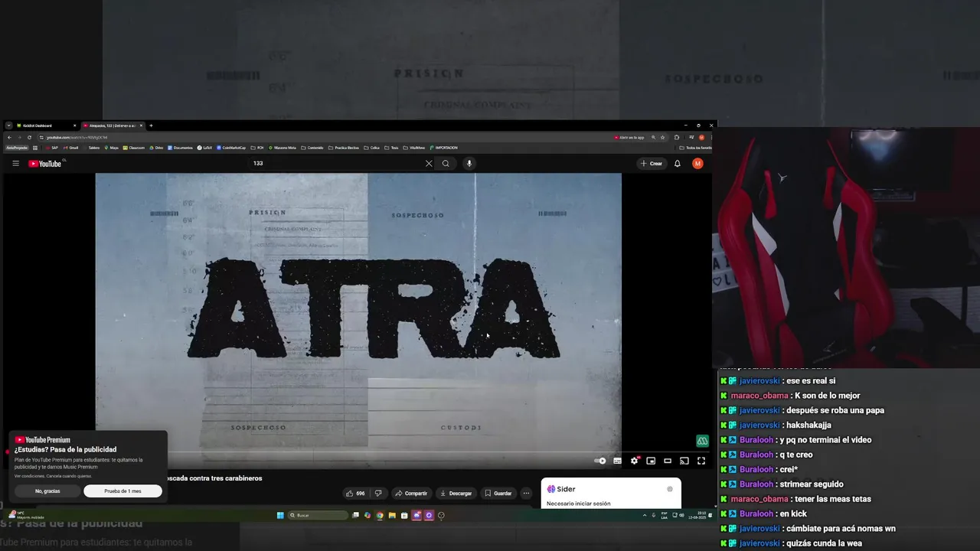
Task: Click 'Abrir en la app' in address bar
Action: coord(629,137)
